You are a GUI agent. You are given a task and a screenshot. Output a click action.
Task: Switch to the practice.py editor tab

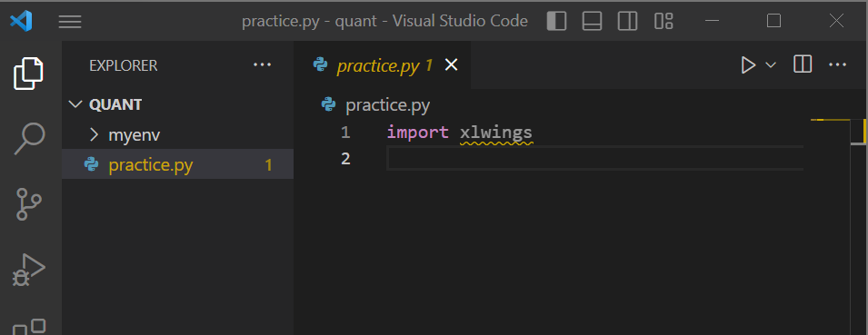[x=383, y=65]
